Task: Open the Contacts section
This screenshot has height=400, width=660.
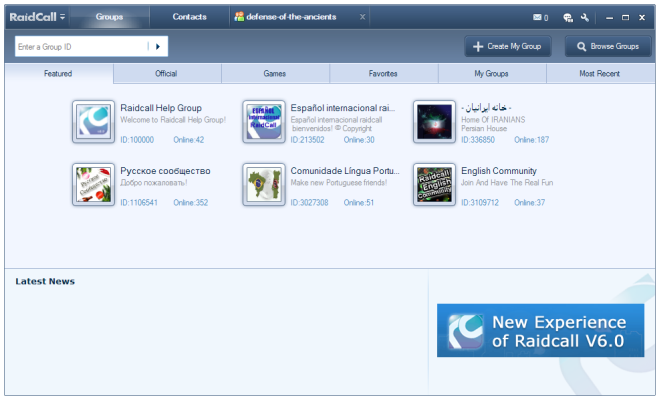Action: click(189, 17)
